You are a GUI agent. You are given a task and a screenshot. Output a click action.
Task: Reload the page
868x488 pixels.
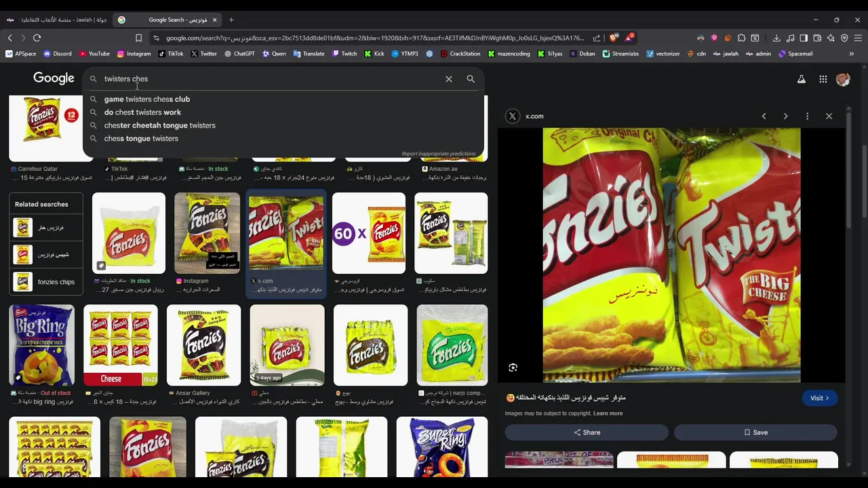coord(37,38)
